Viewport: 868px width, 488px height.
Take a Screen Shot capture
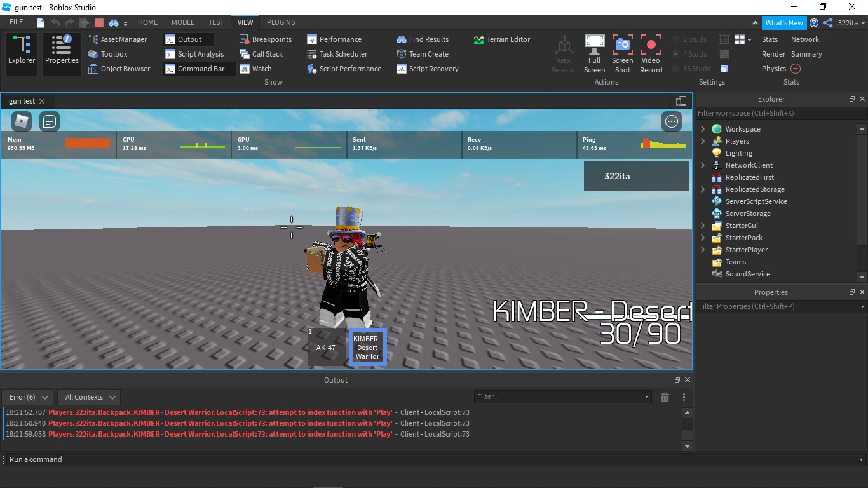pyautogui.click(x=622, y=53)
